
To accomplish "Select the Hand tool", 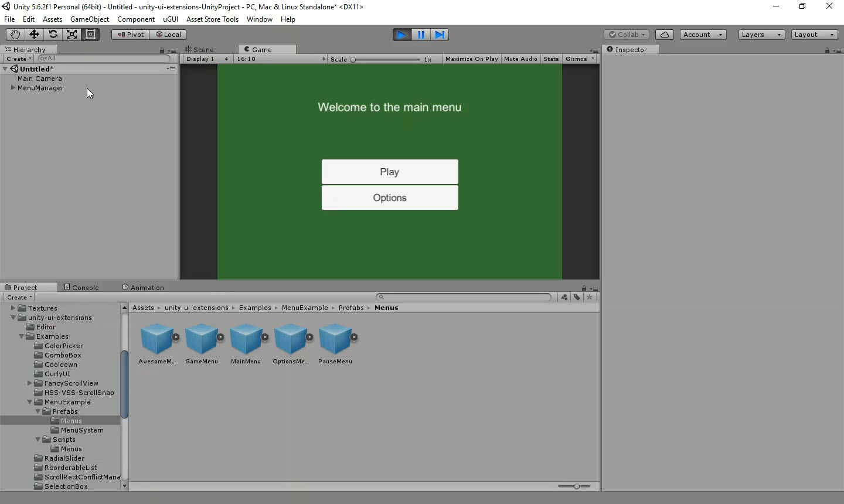I will click(15, 35).
